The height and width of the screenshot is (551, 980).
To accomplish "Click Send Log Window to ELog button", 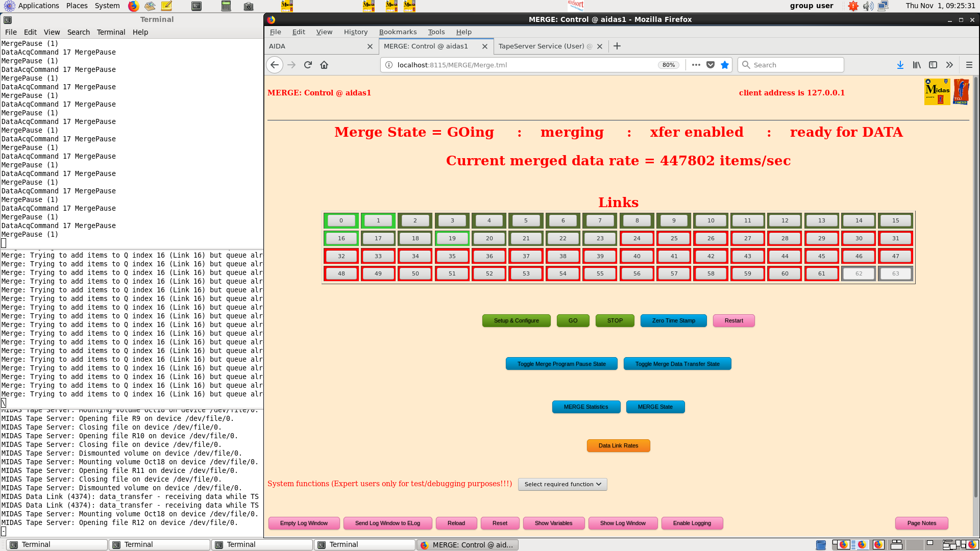I will point(388,523).
